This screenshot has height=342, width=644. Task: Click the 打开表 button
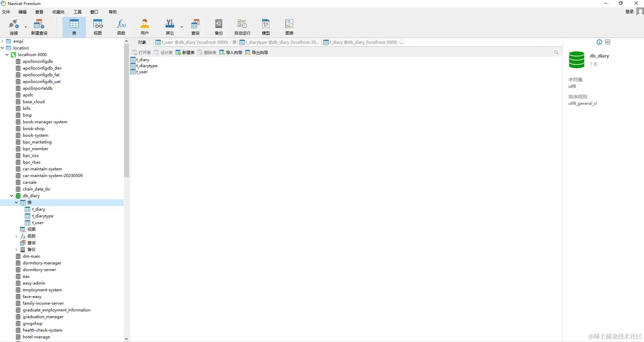click(x=141, y=52)
